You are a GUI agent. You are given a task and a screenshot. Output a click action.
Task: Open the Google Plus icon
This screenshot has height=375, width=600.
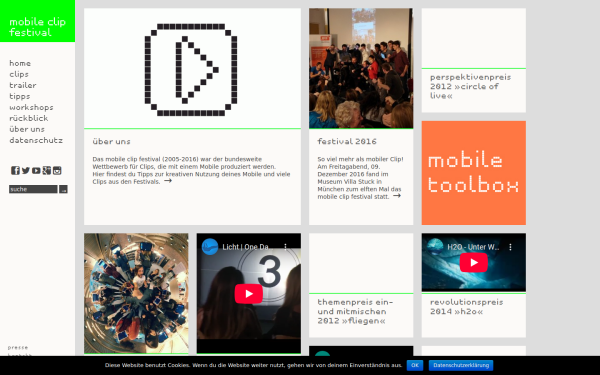[47, 170]
